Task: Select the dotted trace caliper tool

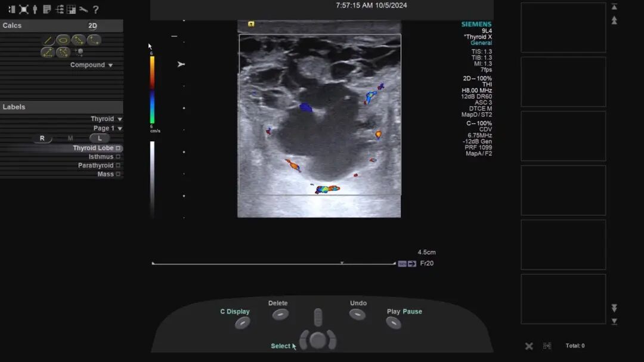Action: click(x=78, y=40)
